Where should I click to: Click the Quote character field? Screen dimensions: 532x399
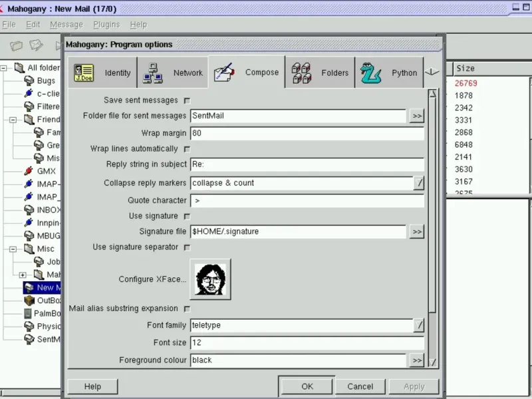307,201
